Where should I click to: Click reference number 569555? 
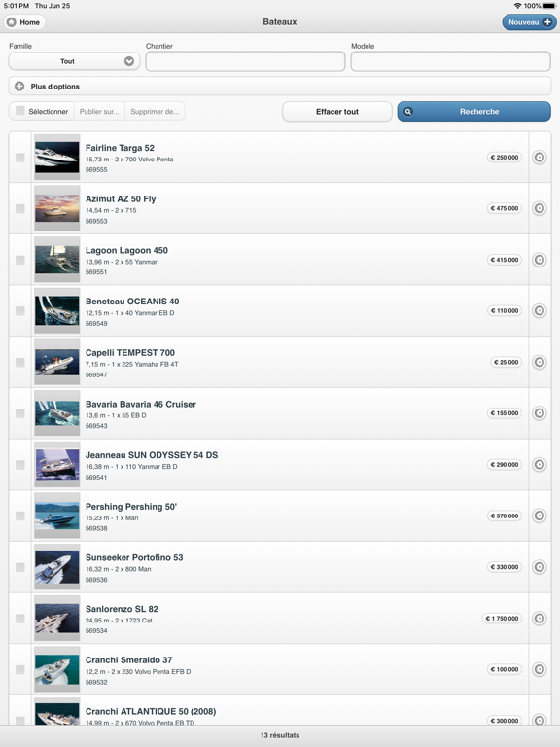(96, 169)
